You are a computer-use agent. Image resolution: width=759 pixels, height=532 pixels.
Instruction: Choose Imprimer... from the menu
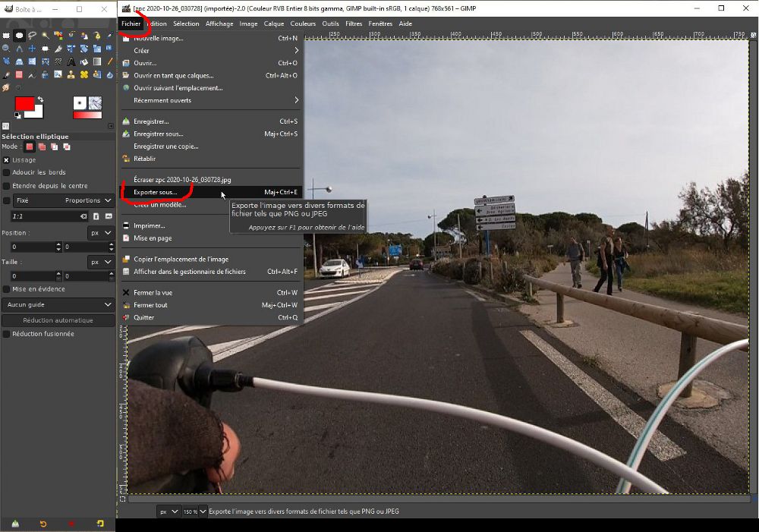[212, 225]
